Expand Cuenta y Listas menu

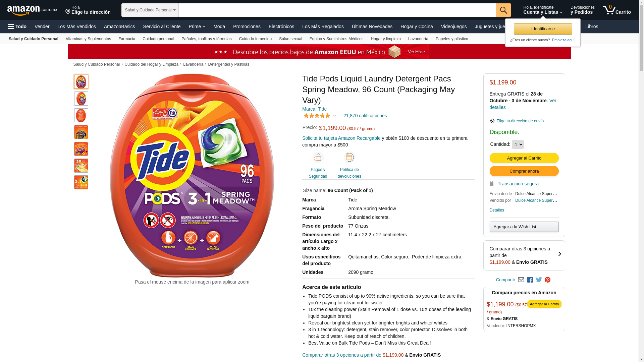pyautogui.click(x=543, y=10)
